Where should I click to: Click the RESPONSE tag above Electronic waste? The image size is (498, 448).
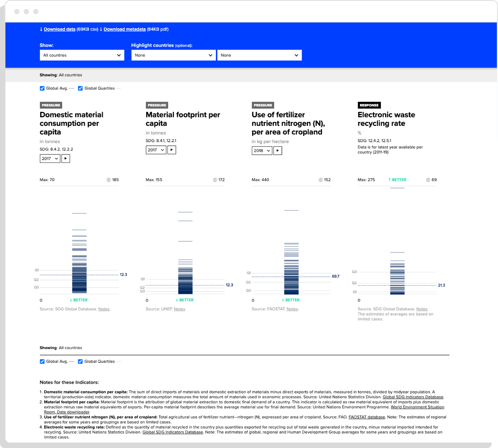click(x=369, y=105)
